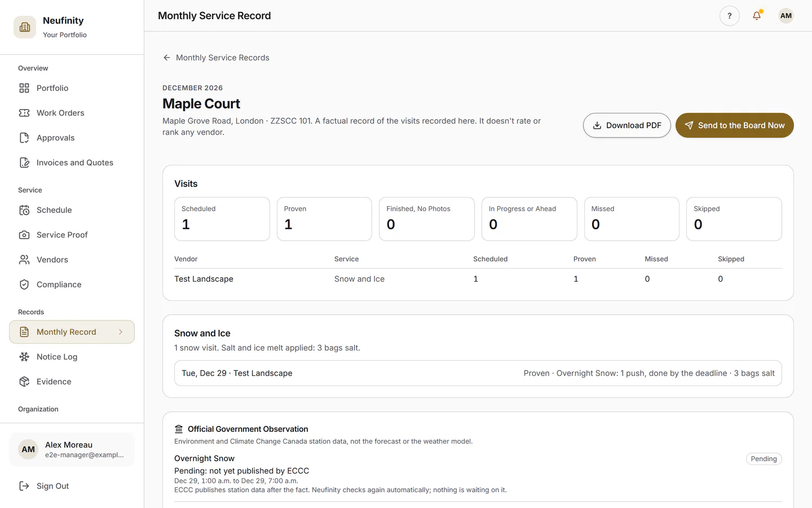
Task: Open the Tue, Dec 29 Test Landscape visit row
Action: pyautogui.click(x=478, y=373)
